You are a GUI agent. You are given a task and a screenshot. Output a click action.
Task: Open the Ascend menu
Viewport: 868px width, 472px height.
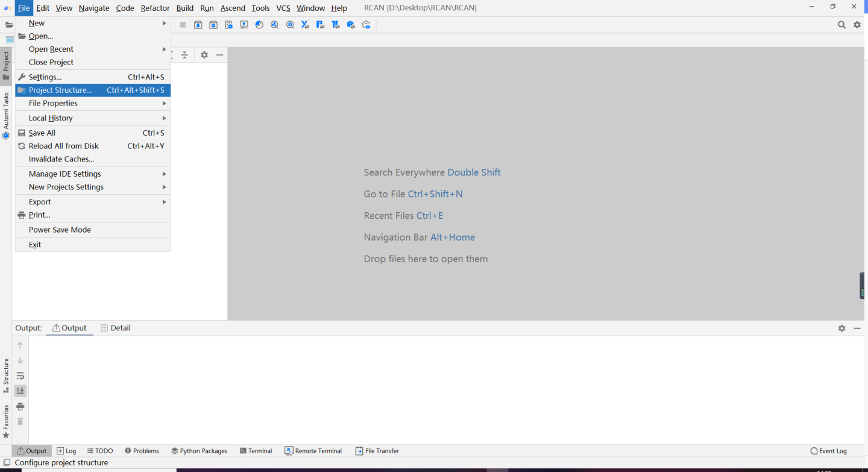233,8
